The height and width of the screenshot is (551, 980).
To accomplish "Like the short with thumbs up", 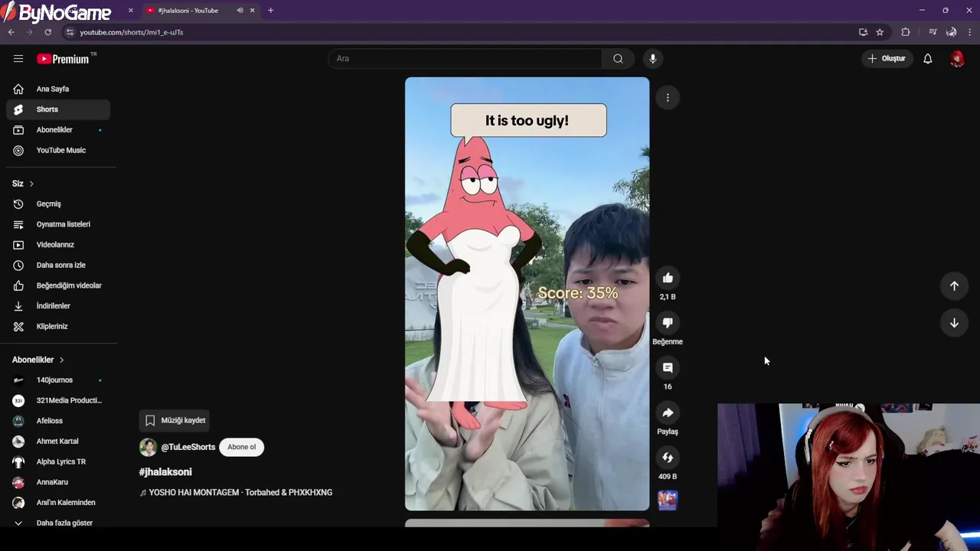I will (668, 278).
